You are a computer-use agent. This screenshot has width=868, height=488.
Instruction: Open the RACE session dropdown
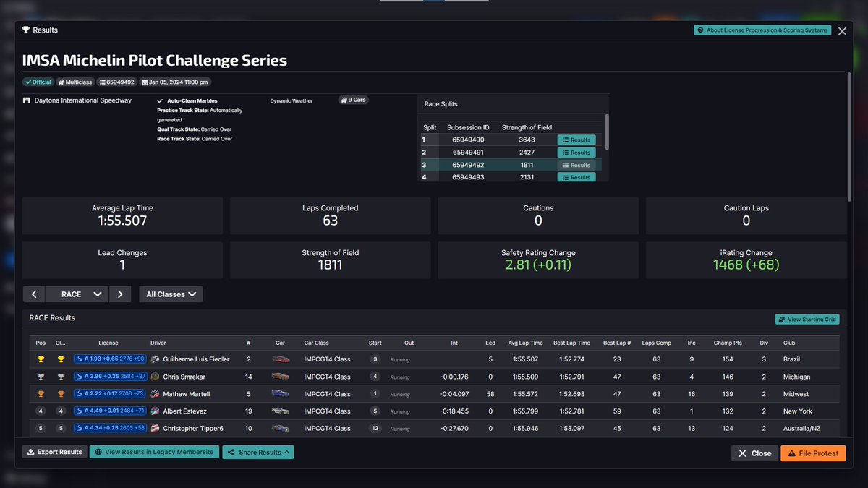[x=77, y=294]
